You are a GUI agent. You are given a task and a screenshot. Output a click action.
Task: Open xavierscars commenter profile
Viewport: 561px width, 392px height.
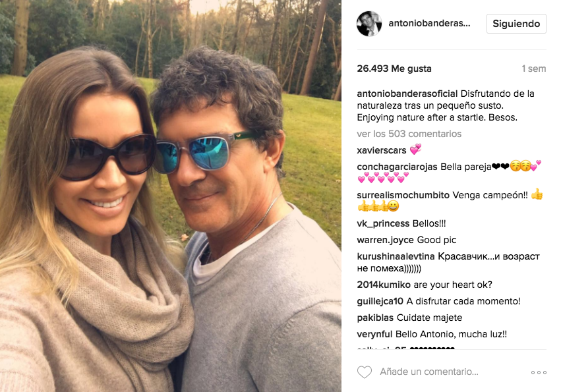(x=382, y=150)
